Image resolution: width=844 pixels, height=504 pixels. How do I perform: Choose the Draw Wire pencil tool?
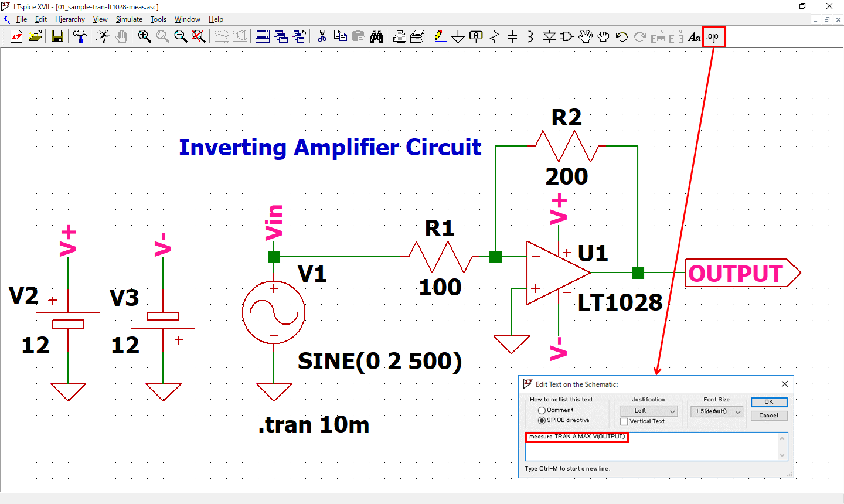click(x=440, y=37)
